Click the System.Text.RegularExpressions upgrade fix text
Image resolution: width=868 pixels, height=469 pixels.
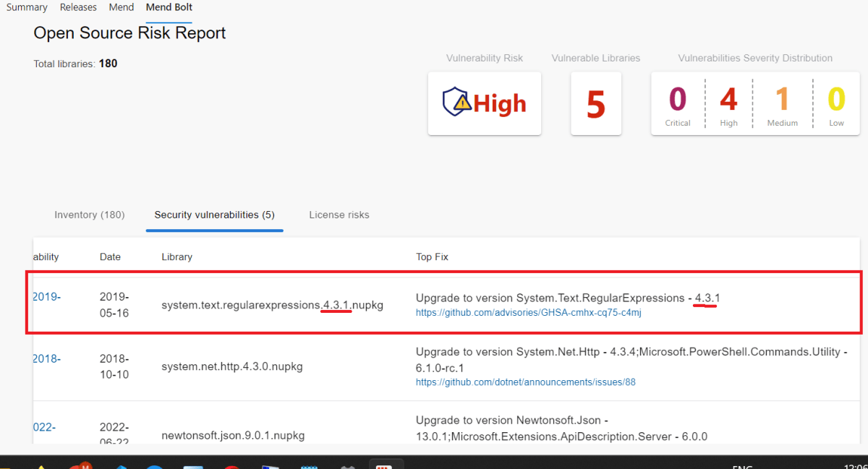[x=568, y=298]
